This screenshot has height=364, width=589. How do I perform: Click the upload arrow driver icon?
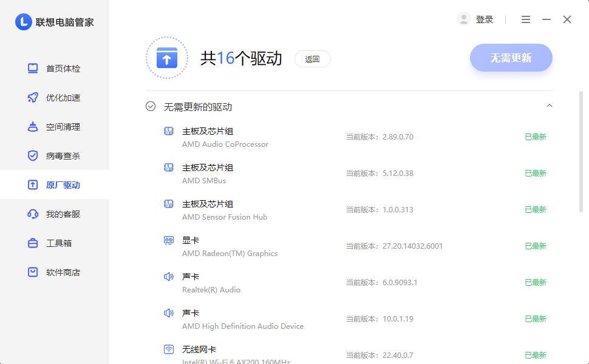[166, 58]
